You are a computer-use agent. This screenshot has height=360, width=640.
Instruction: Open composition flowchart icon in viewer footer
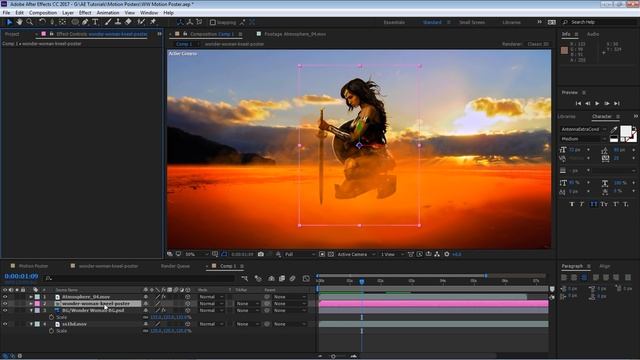click(437, 254)
